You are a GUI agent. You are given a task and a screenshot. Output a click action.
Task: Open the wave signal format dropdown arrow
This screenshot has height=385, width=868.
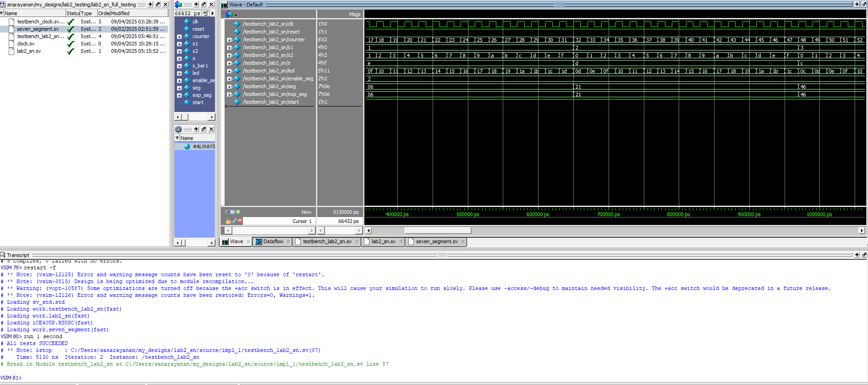tap(236, 15)
